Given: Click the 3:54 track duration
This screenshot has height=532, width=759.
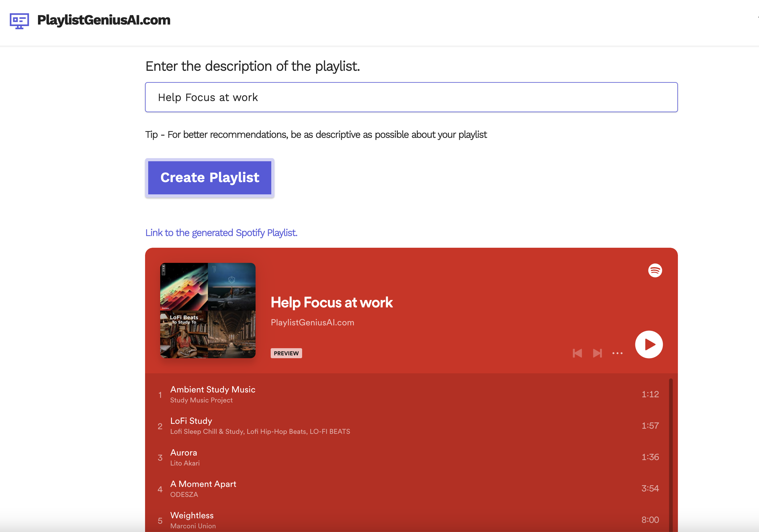Looking at the screenshot, I should click(650, 488).
